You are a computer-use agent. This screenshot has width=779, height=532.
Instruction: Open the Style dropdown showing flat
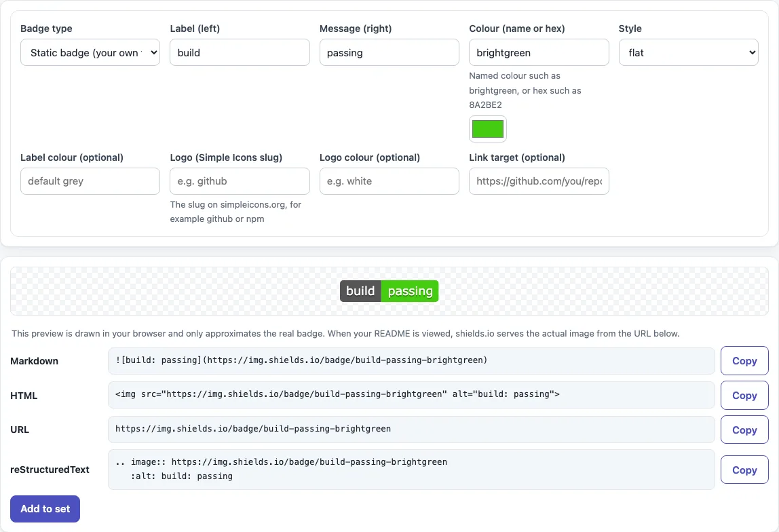(x=688, y=52)
